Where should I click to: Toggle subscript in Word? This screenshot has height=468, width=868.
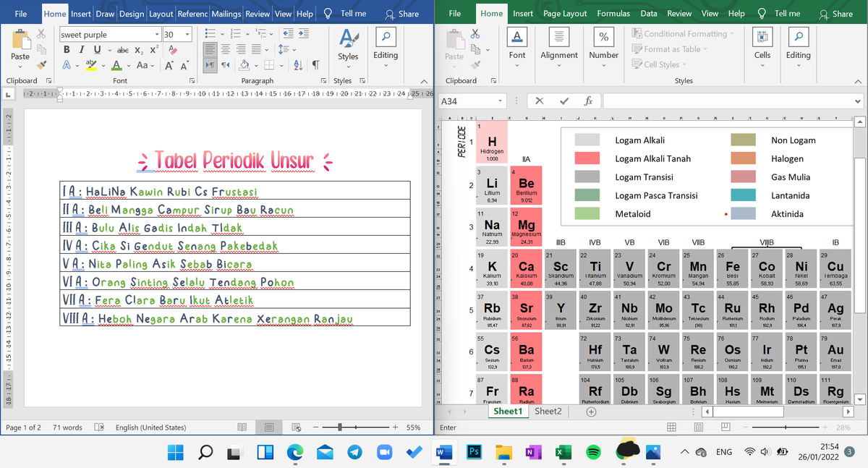[x=138, y=49]
